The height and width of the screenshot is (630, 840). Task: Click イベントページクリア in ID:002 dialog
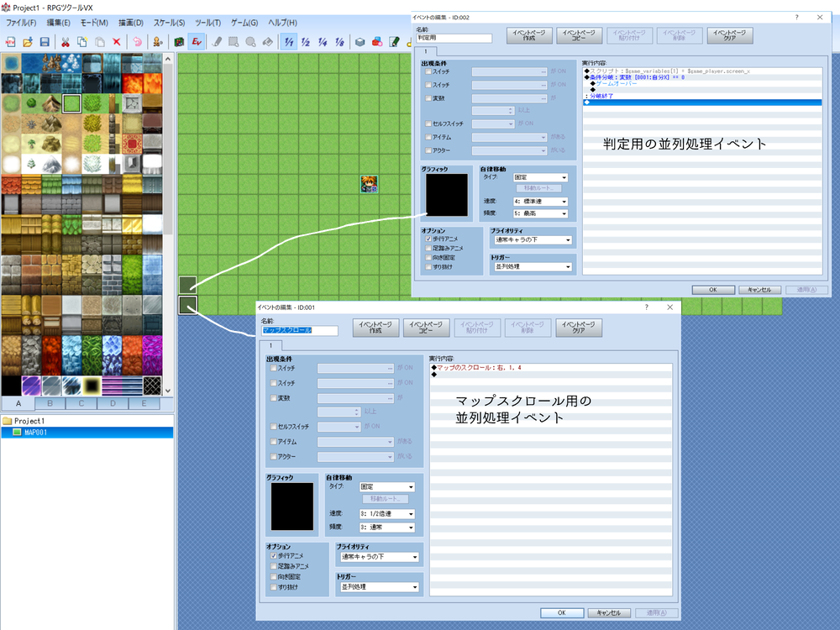(x=730, y=35)
